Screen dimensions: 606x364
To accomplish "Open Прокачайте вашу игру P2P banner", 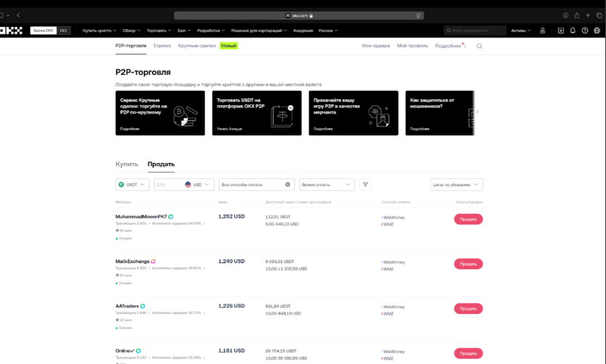I will click(353, 113).
